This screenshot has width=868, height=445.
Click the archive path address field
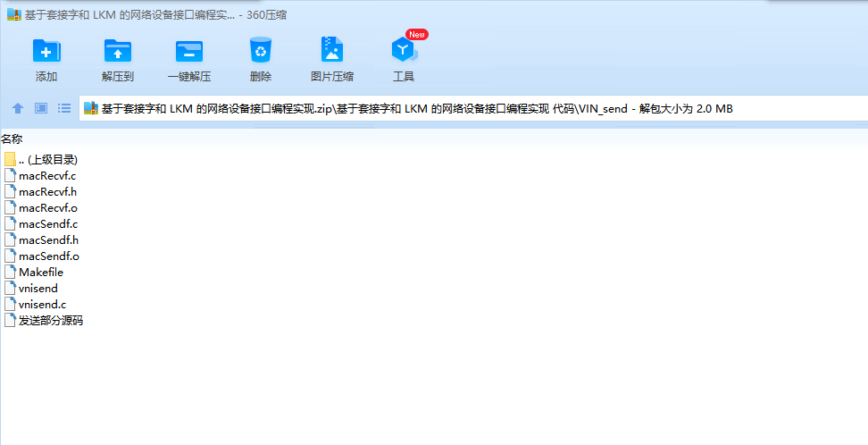click(474, 109)
